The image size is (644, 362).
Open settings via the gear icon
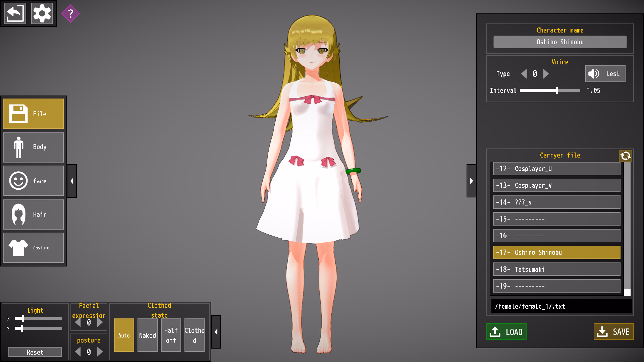42,14
